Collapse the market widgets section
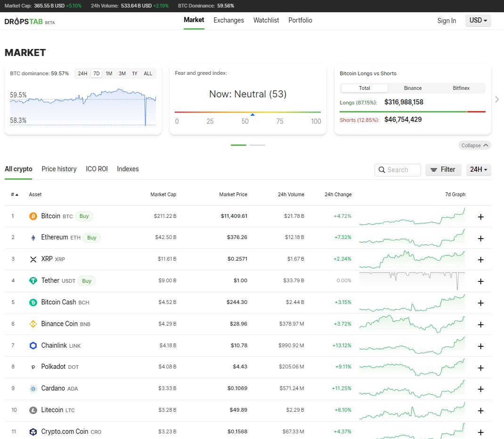This screenshot has height=439, width=504. point(474,145)
